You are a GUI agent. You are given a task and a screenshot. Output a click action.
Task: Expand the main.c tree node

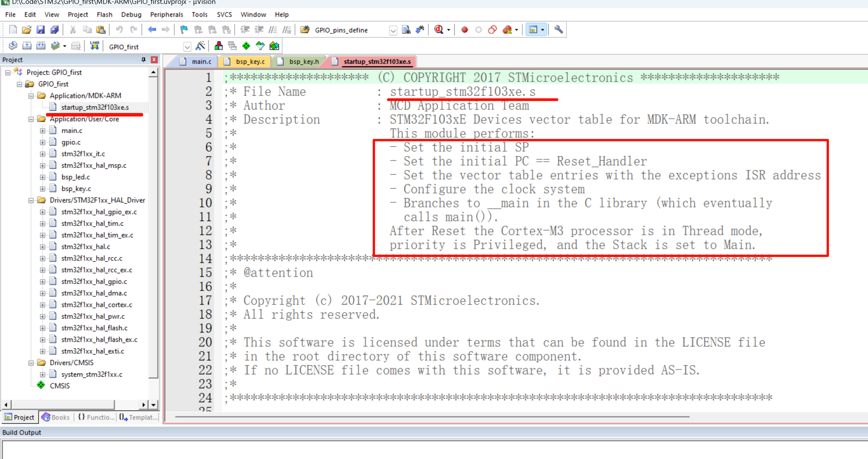(x=43, y=131)
